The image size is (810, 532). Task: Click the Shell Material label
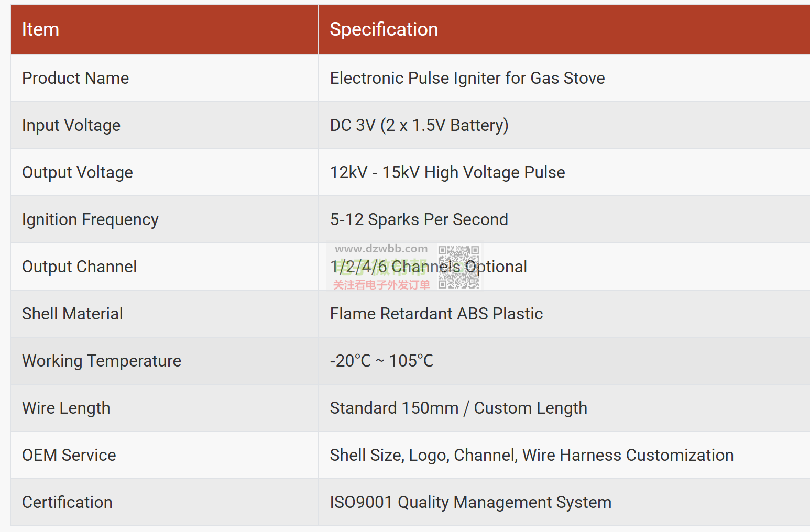tap(72, 314)
